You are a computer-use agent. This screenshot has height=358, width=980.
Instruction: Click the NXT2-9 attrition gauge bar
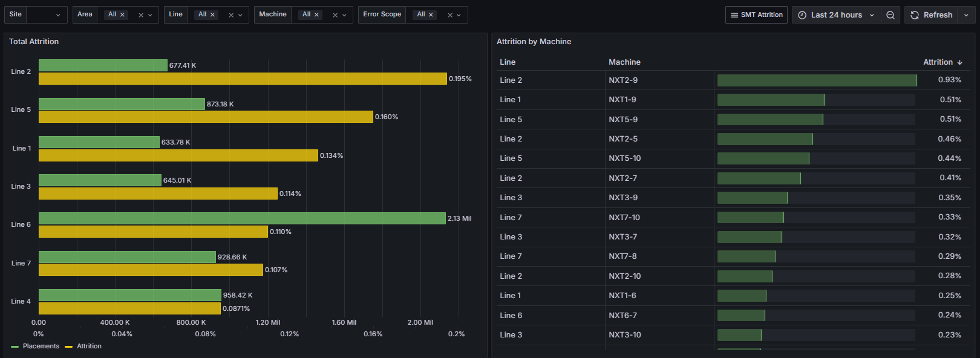[x=817, y=80]
